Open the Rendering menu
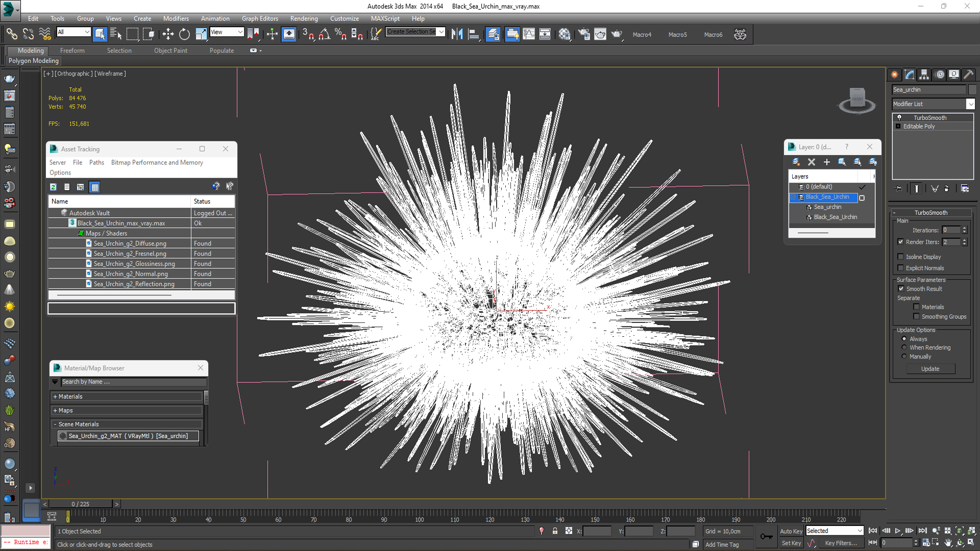This screenshot has height=551, width=980. click(304, 18)
